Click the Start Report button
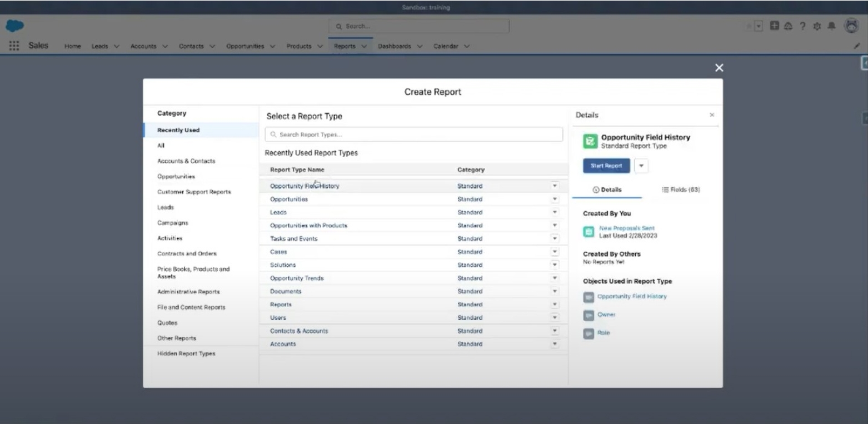This screenshot has width=868, height=424. (606, 166)
